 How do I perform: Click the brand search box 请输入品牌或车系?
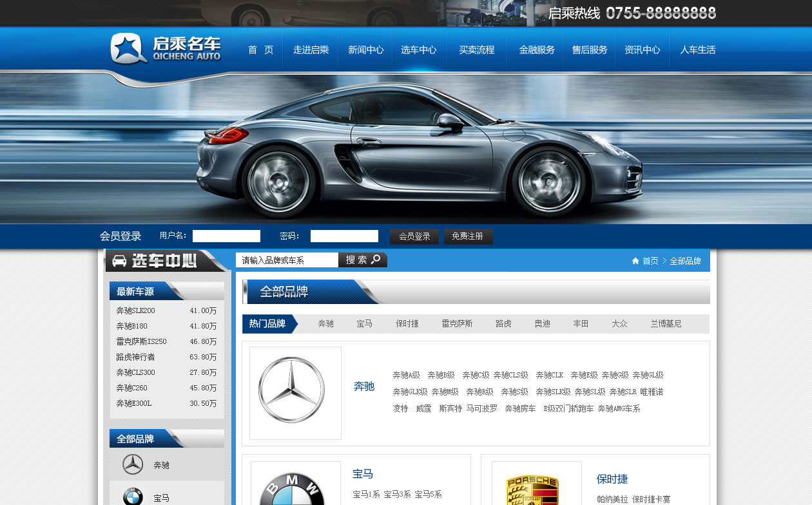pyautogui.click(x=287, y=260)
